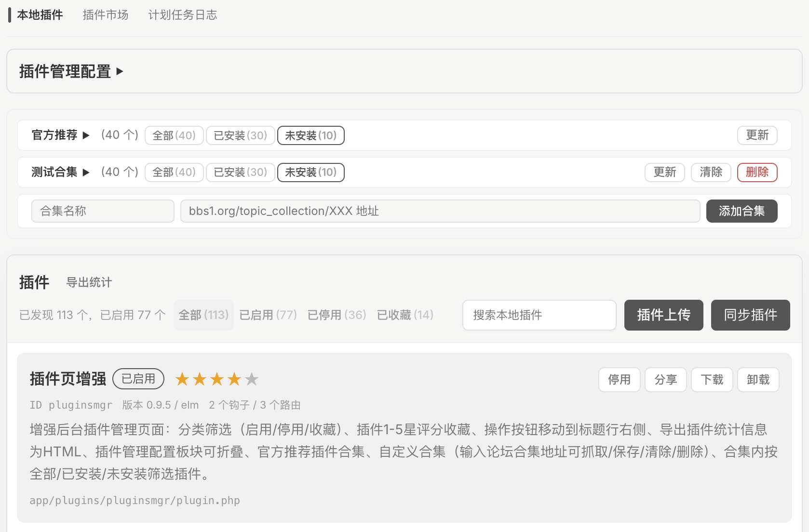Click the 导出统计 link

click(89, 282)
